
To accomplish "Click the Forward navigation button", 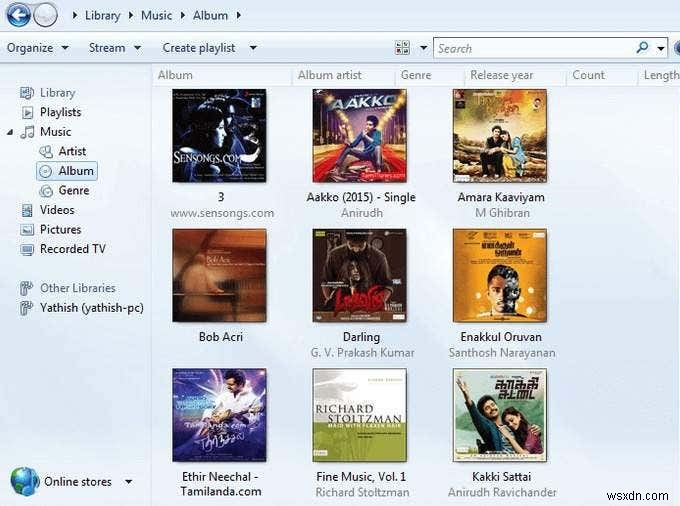I will click(x=46, y=15).
